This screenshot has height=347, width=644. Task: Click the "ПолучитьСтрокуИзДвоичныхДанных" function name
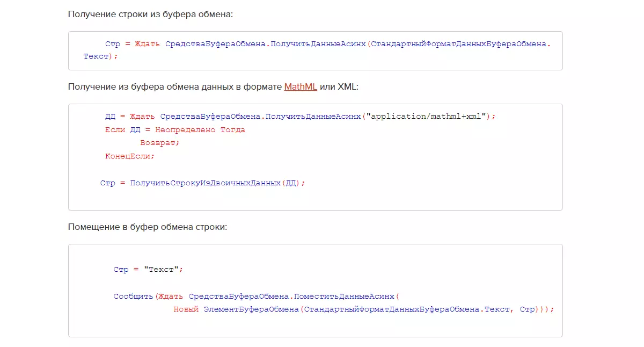[x=206, y=183]
